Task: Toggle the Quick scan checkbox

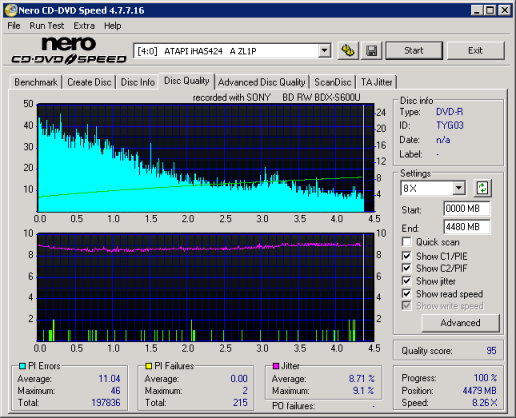Action: 406,242
